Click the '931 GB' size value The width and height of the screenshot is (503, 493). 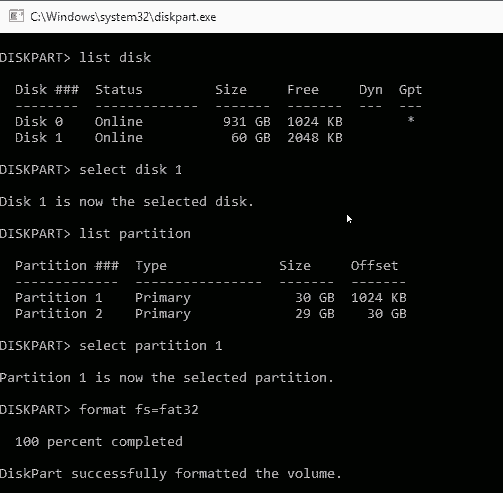(x=247, y=122)
